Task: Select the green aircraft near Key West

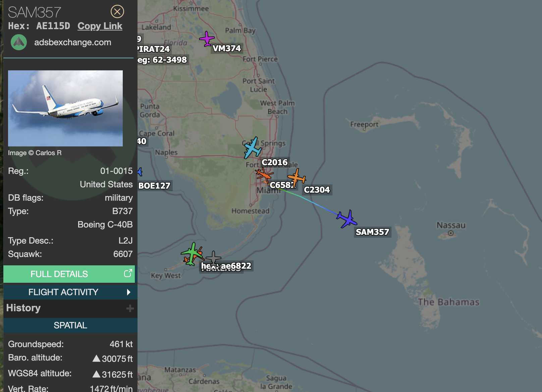Action: (x=192, y=254)
